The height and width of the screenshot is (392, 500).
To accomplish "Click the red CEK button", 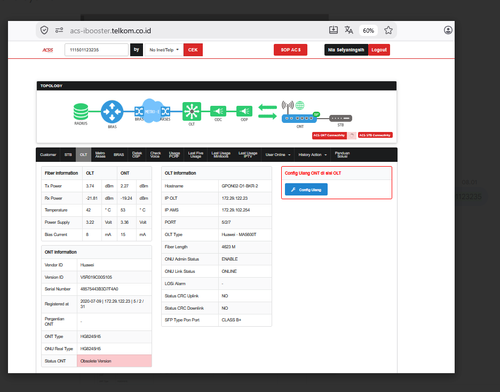I will point(193,50).
